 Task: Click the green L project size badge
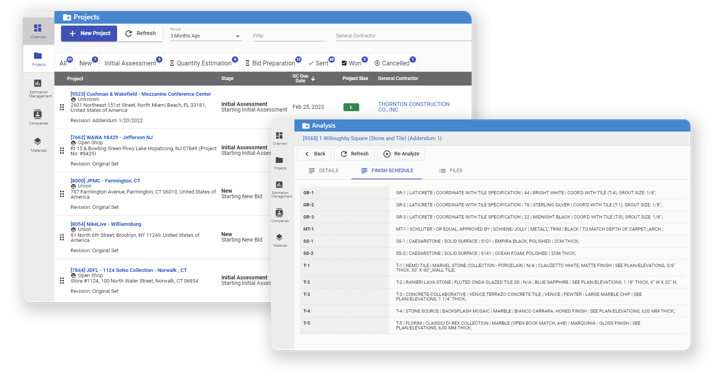(351, 107)
